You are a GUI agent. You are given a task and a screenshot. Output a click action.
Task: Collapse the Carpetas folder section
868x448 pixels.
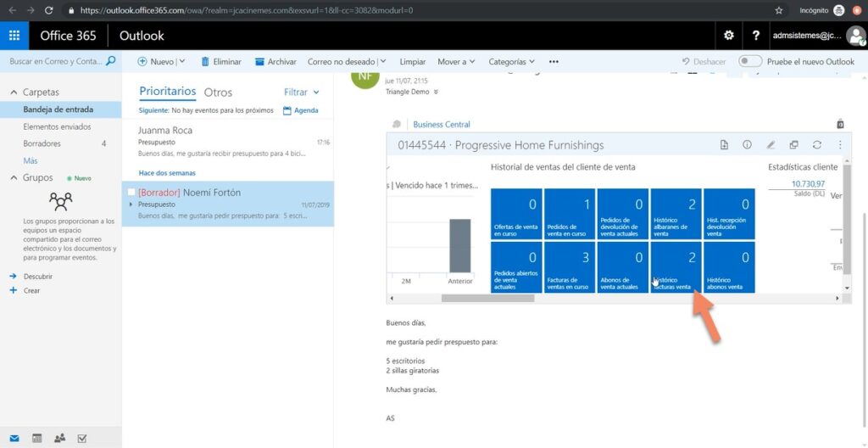coord(13,92)
